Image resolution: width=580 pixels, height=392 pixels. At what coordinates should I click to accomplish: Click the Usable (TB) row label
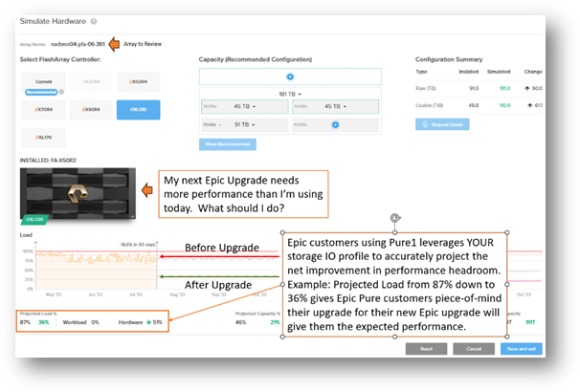[429, 105]
